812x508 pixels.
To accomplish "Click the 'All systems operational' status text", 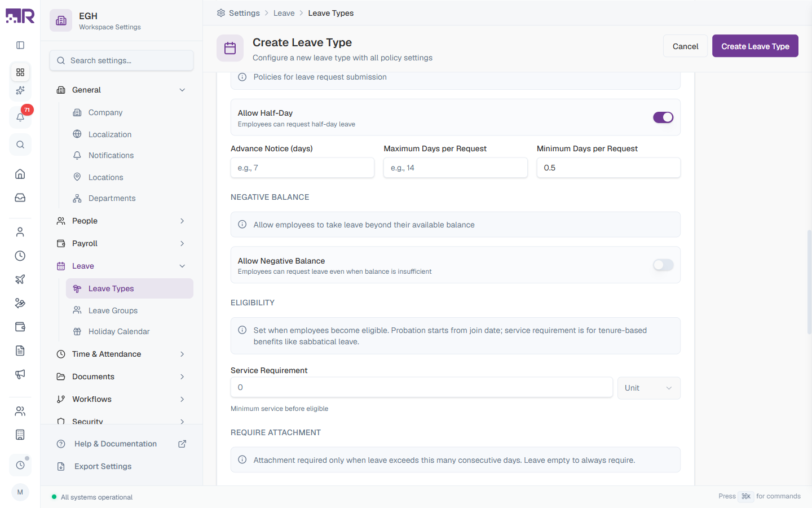I will tap(96, 497).
